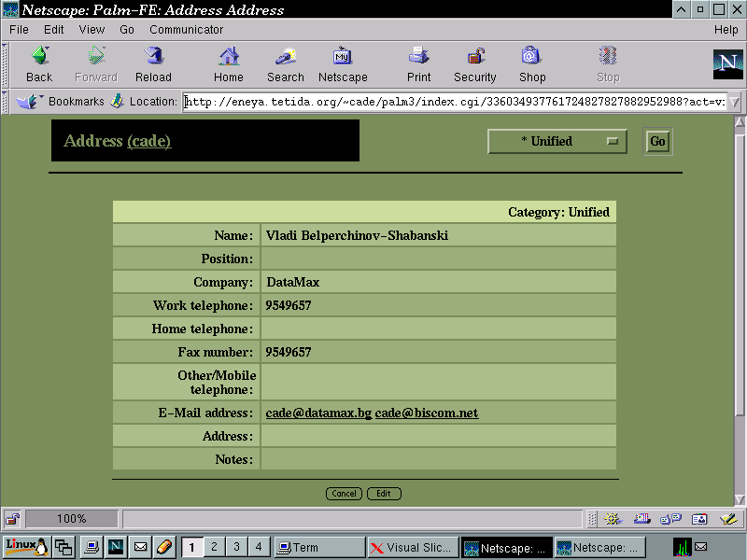Expand the location bar URL history arrow

[734, 102]
